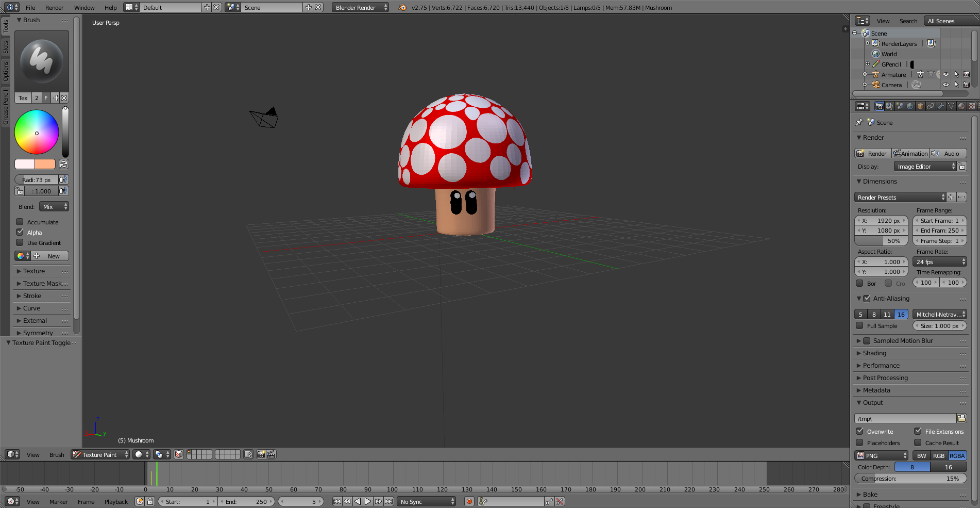The width and height of the screenshot is (980, 508).
Task: Enable the Use Gradient checkbox
Action: 20,242
